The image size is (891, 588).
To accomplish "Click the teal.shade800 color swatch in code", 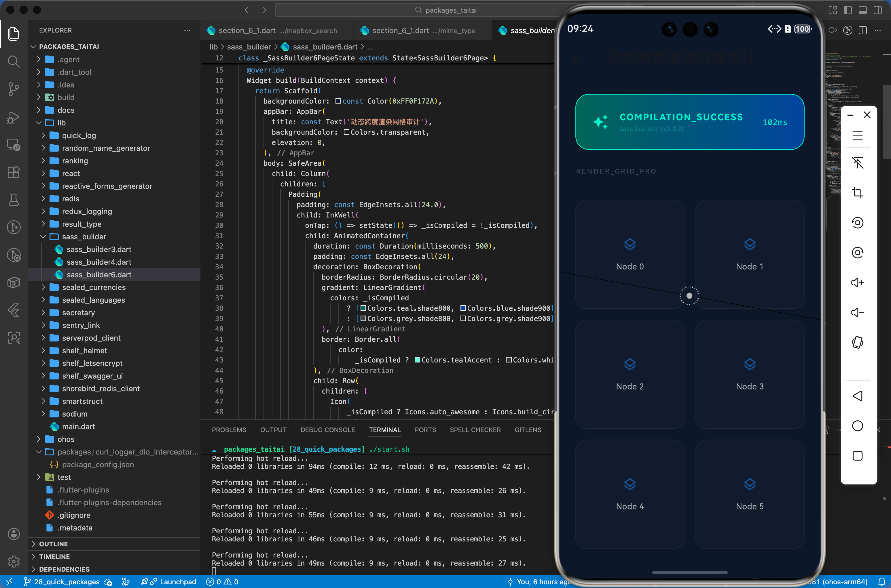I will point(363,308).
